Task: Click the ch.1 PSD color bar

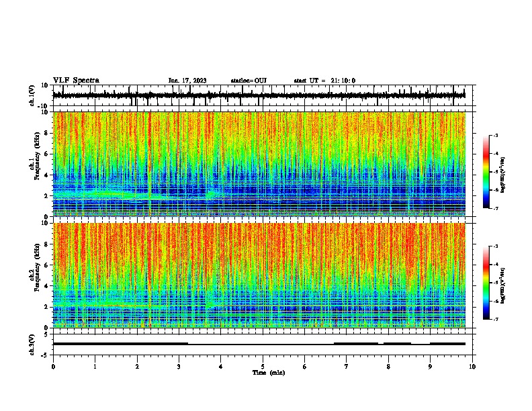Action: 486,172
